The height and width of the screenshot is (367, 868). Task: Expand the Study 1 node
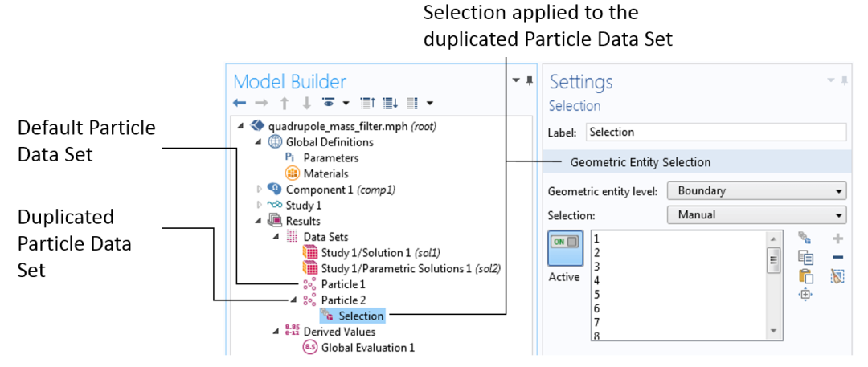click(x=259, y=206)
